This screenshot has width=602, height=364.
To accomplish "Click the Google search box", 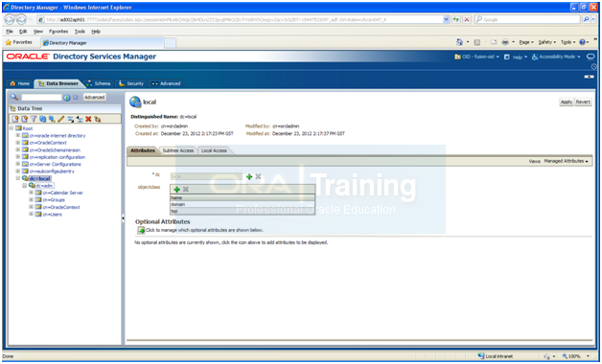I will [527, 19].
